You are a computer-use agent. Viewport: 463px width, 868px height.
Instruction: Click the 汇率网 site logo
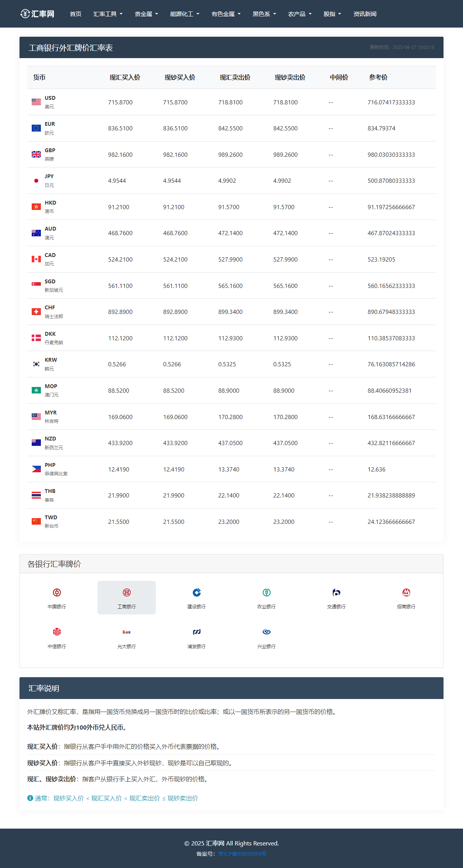tap(37, 14)
